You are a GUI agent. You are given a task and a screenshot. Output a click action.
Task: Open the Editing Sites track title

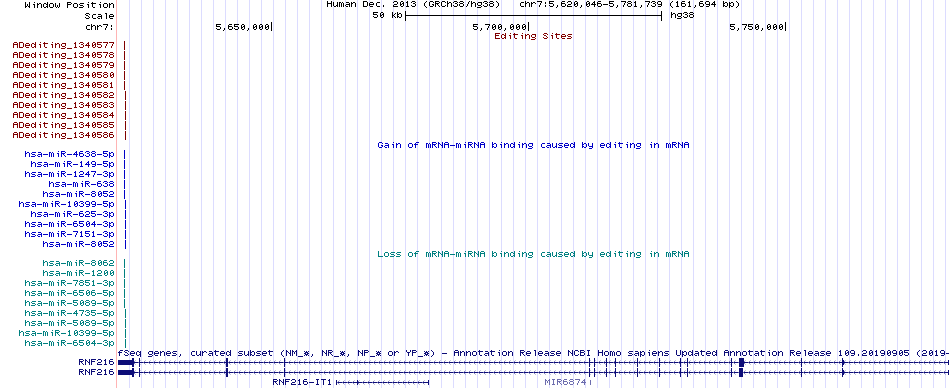533,36
